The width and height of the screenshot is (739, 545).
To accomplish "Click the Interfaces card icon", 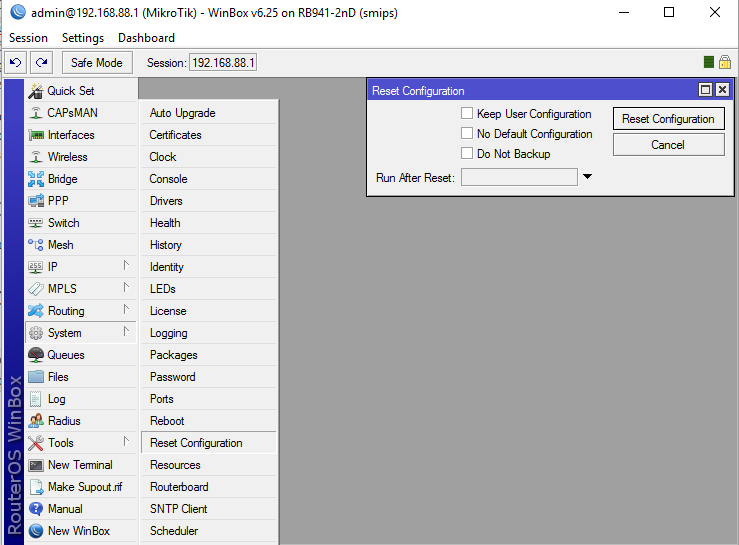I will [x=36, y=135].
